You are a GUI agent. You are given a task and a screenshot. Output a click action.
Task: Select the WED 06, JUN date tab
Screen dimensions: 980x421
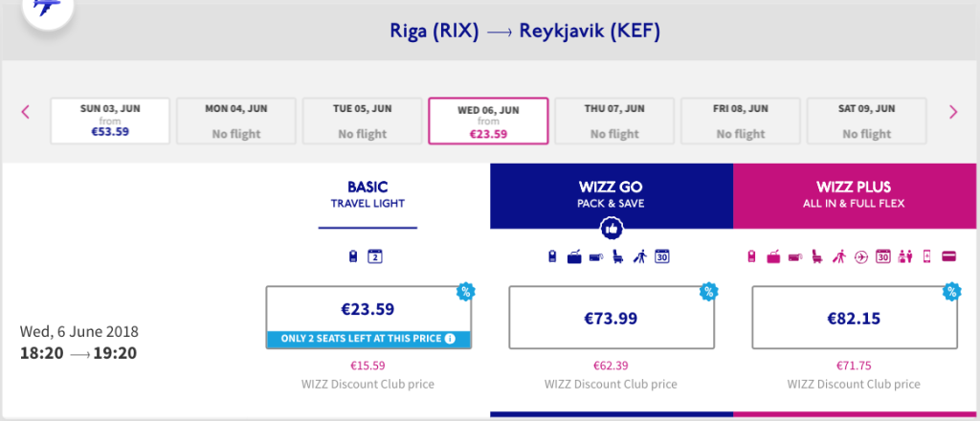click(488, 122)
